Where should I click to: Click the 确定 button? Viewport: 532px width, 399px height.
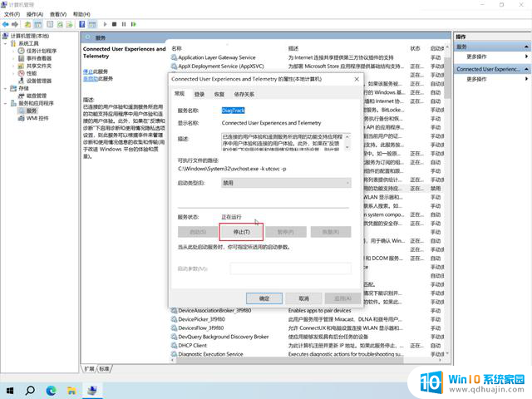click(x=264, y=298)
